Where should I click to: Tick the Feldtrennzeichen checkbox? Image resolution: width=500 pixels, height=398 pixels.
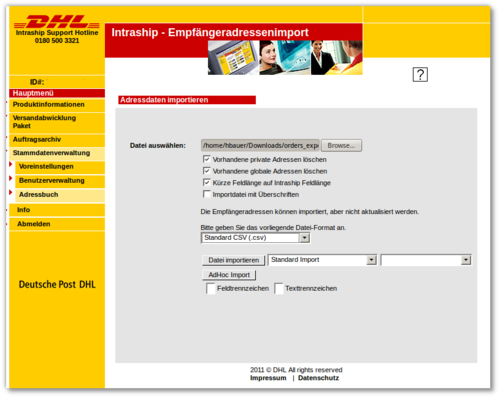coord(211,288)
